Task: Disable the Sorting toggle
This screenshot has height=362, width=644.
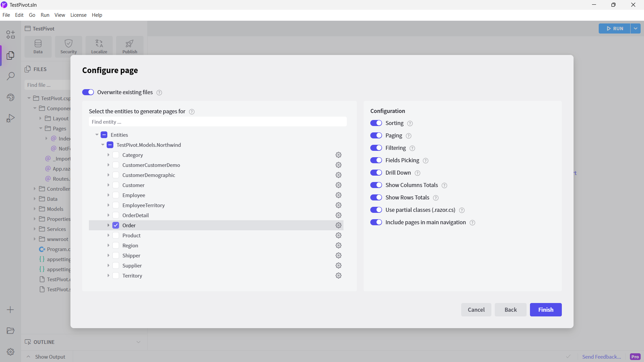Action: [376, 123]
